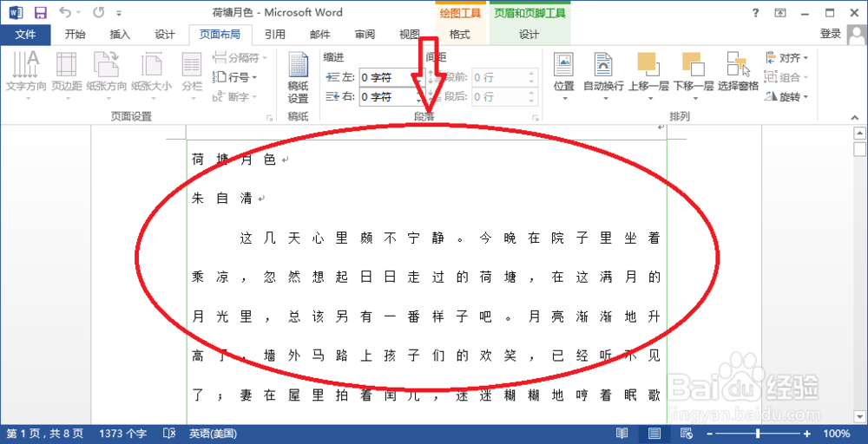The image size is (868, 444).
Task: Click 段后 spacing stepper arrows
Action: coord(533,97)
